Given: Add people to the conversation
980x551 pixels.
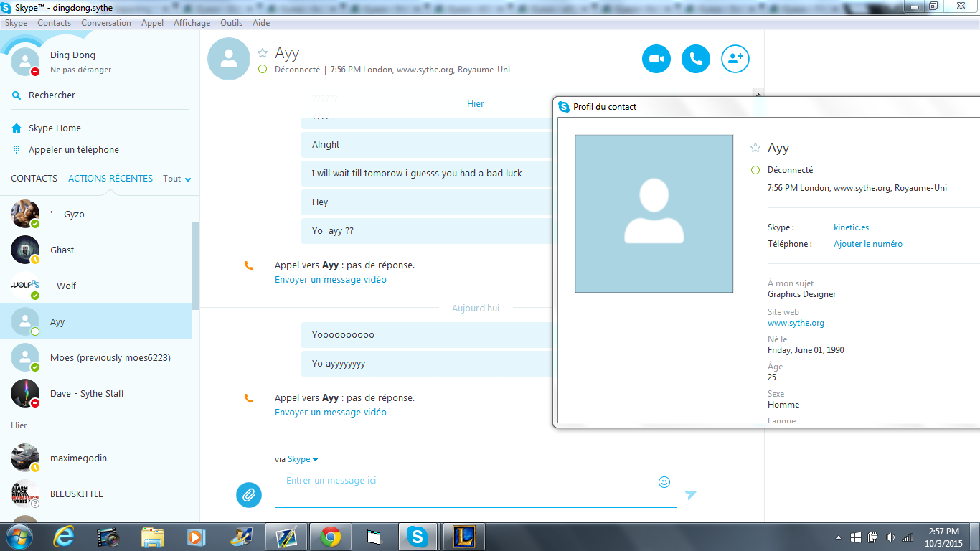Looking at the screenshot, I should coord(735,59).
